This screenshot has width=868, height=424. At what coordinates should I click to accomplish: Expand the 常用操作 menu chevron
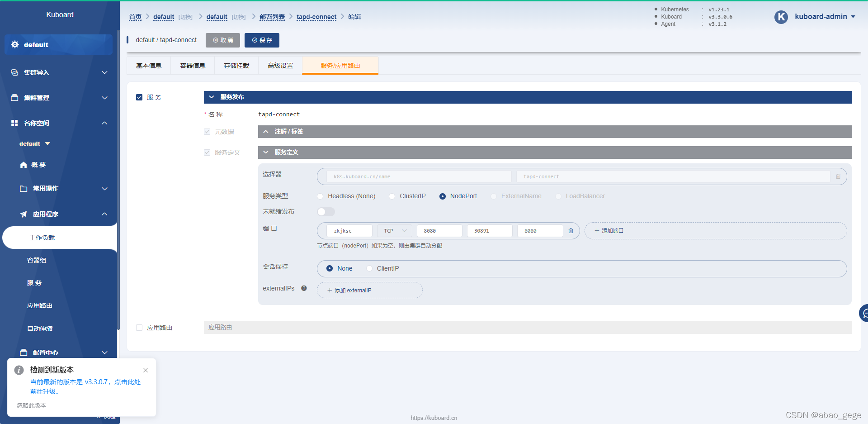tap(104, 189)
